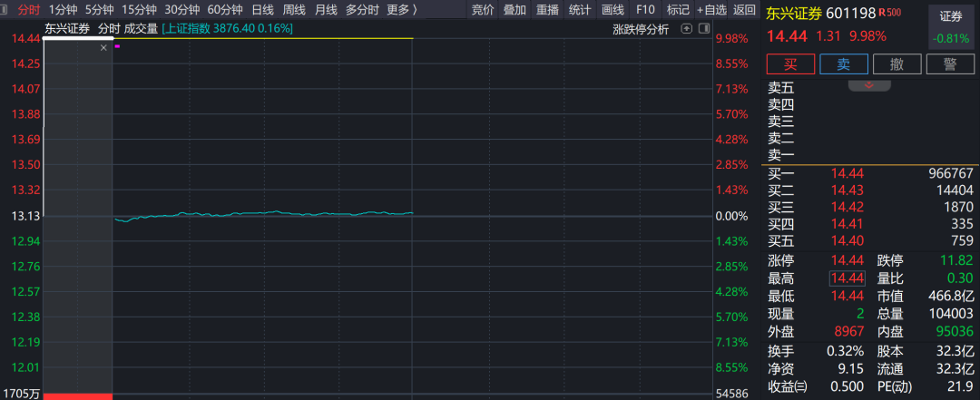Screen dimensions: 980x400
Task: Close the grey pre-market overlay panel
Action: 103,47
